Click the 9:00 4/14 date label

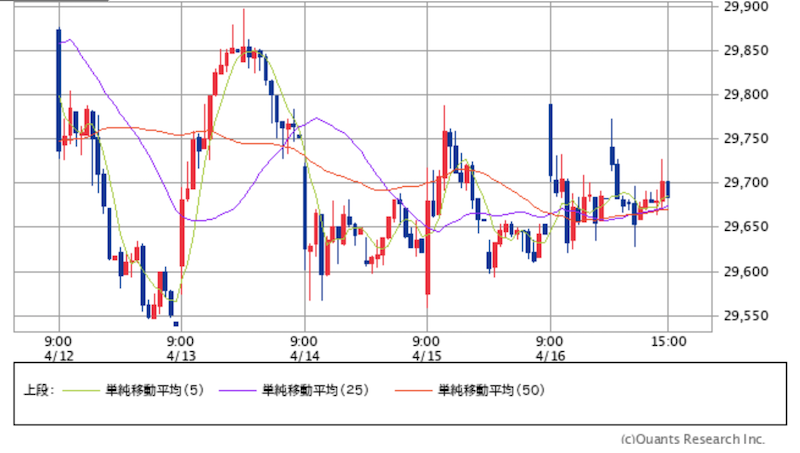[x=305, y=348]
